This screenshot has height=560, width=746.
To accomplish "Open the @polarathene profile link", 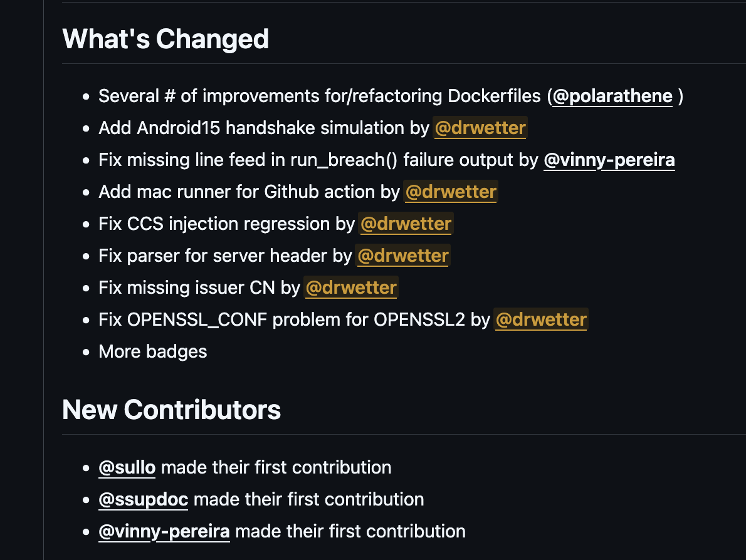I will [612, 96].
